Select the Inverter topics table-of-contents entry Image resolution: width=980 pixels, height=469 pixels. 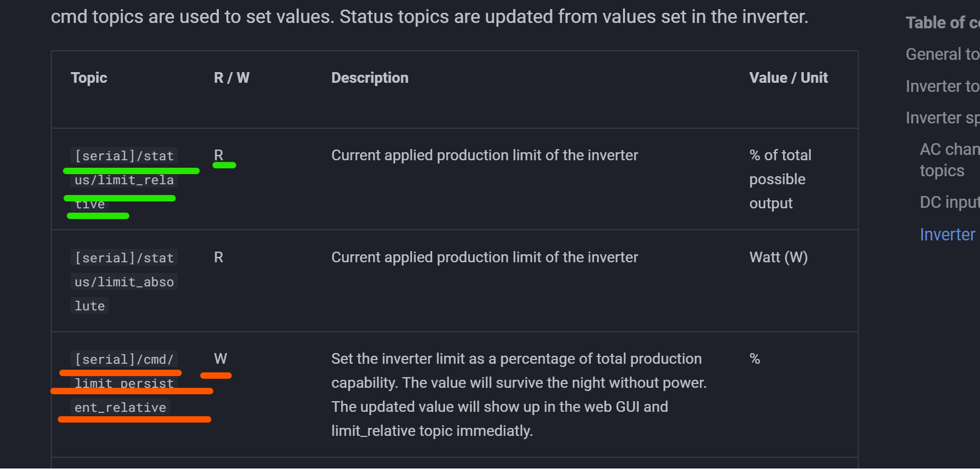point(943,86)
